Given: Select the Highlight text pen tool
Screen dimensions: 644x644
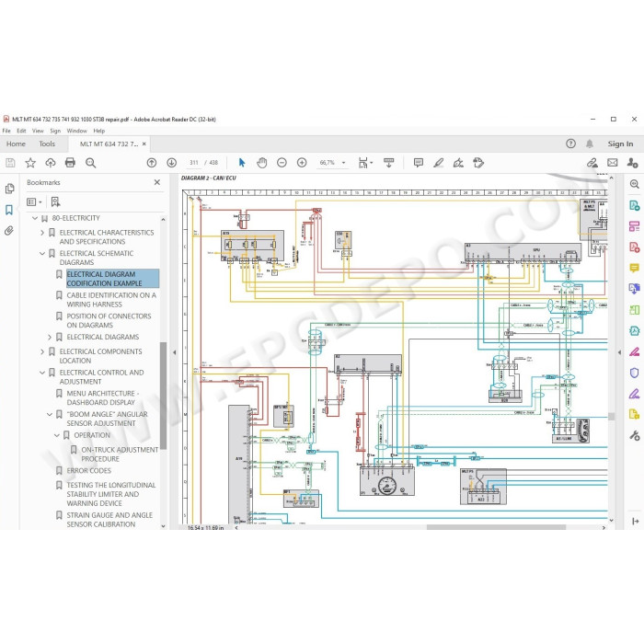Looking at the screenshot, I should tap(439, 163).
